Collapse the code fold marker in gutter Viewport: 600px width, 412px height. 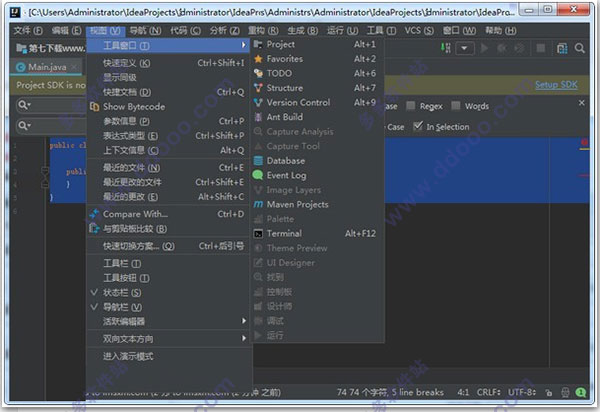[45, 171]
